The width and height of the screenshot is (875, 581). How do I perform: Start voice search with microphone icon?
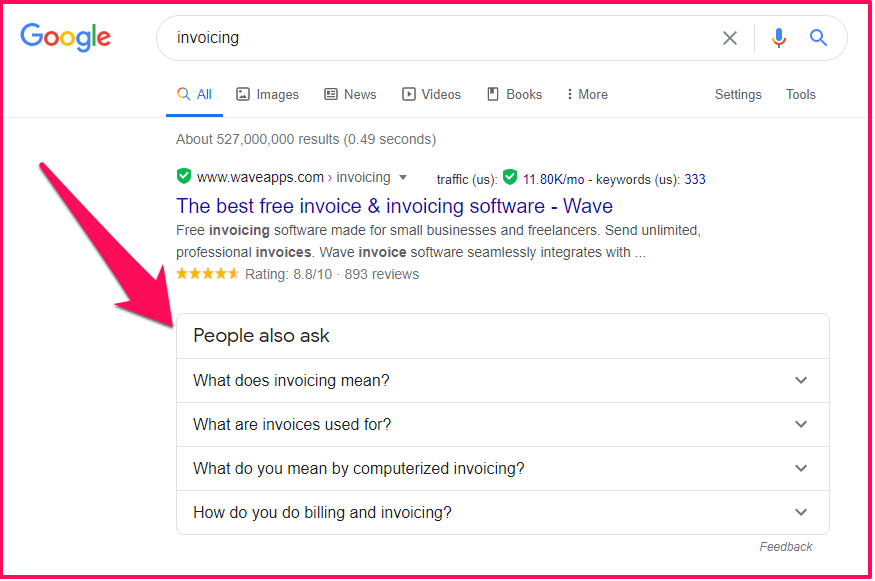click(x=779, y=38)
